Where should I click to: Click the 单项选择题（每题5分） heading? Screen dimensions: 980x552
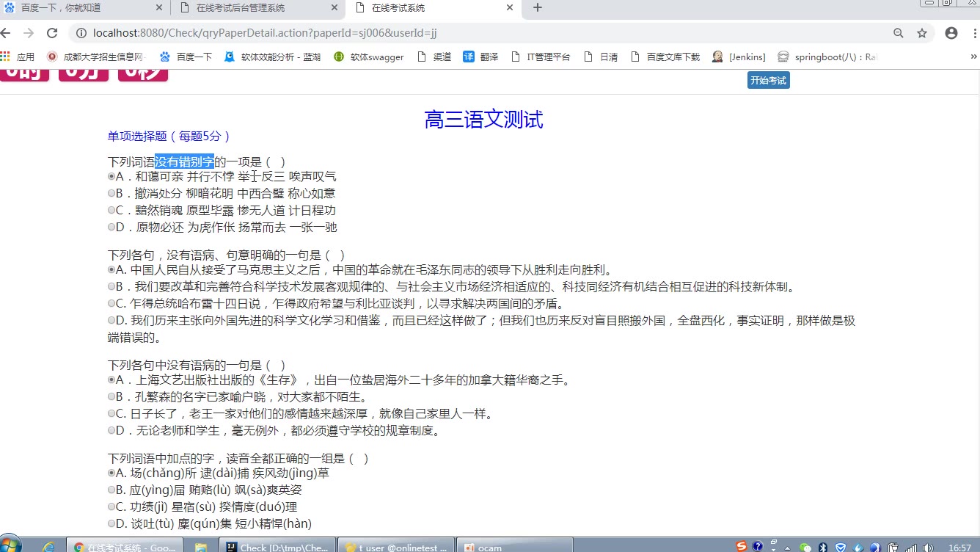[x=169, y=136]
